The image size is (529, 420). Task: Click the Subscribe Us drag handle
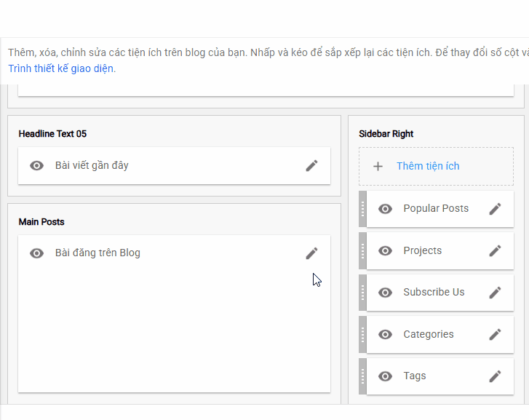pyautogui.click(x=362, y=293)
